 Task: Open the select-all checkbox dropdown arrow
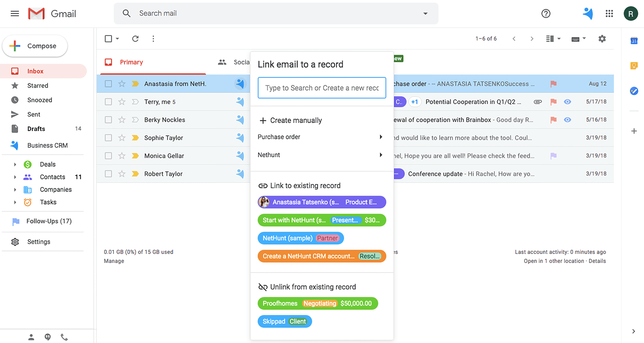tap(117, 38)
